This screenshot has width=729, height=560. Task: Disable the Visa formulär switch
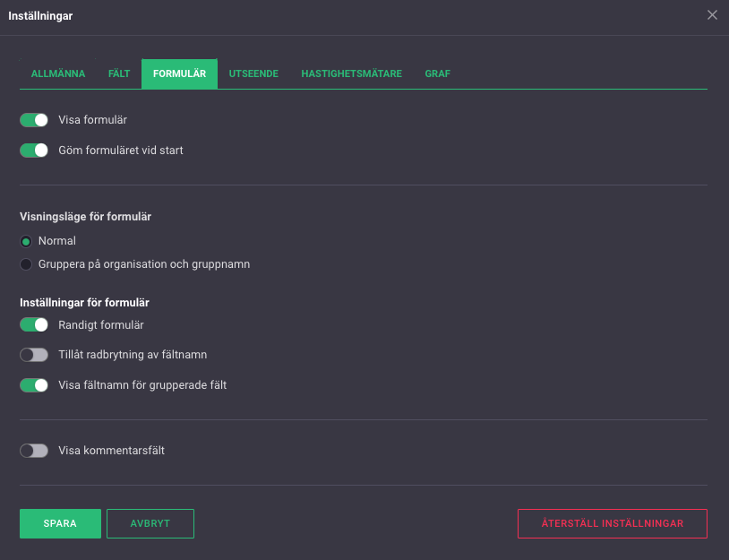[34, 120]
